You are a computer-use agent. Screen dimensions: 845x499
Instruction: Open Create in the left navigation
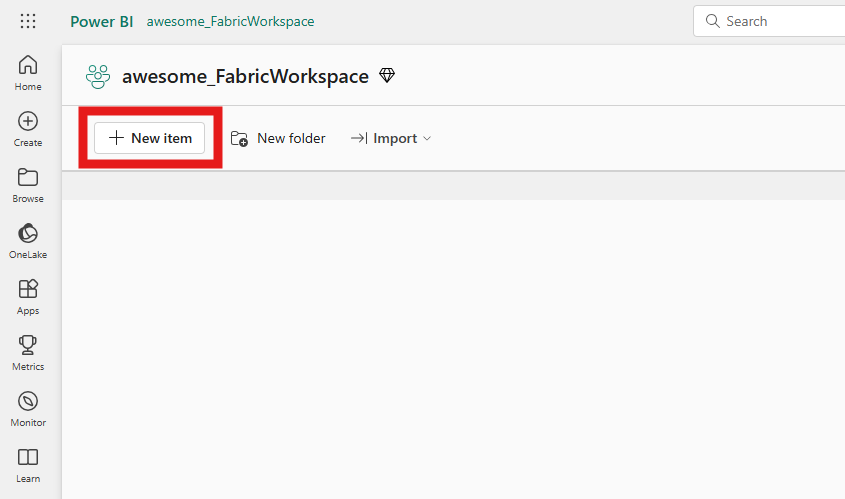click(28, 129)
